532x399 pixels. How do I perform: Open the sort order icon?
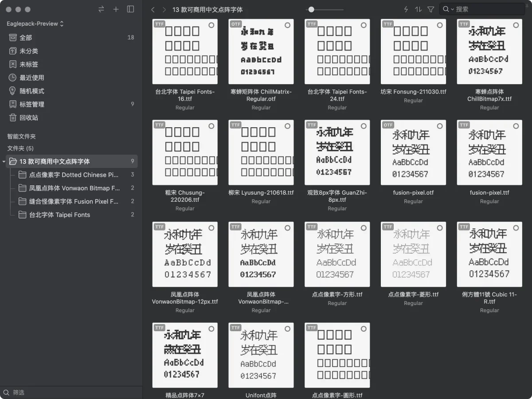[x=418, y=9]
